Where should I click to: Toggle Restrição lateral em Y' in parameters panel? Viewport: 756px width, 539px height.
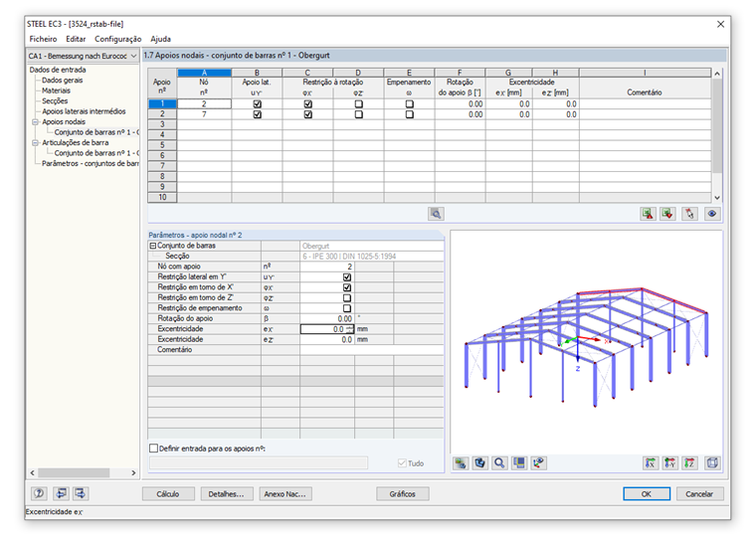346,277
